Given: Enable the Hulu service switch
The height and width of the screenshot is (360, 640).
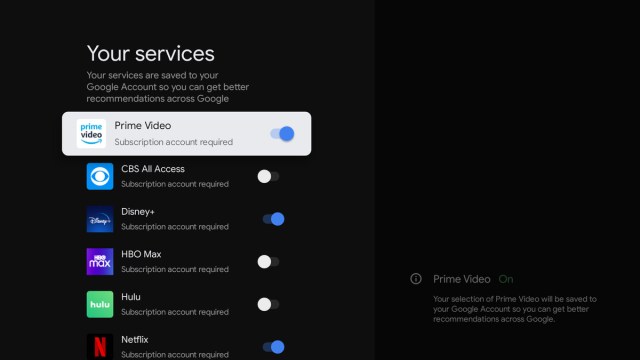Looking at the screenshot, I should click(268, 304).
